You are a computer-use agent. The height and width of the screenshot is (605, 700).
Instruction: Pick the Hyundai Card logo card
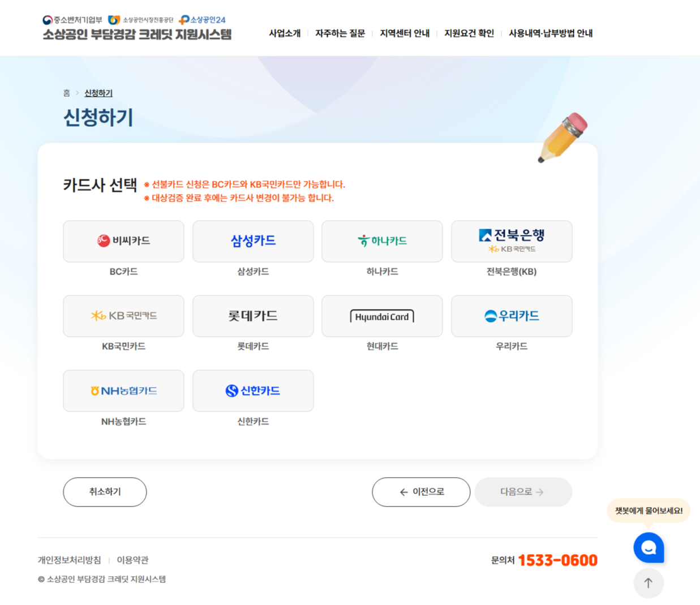coord(382,316)
